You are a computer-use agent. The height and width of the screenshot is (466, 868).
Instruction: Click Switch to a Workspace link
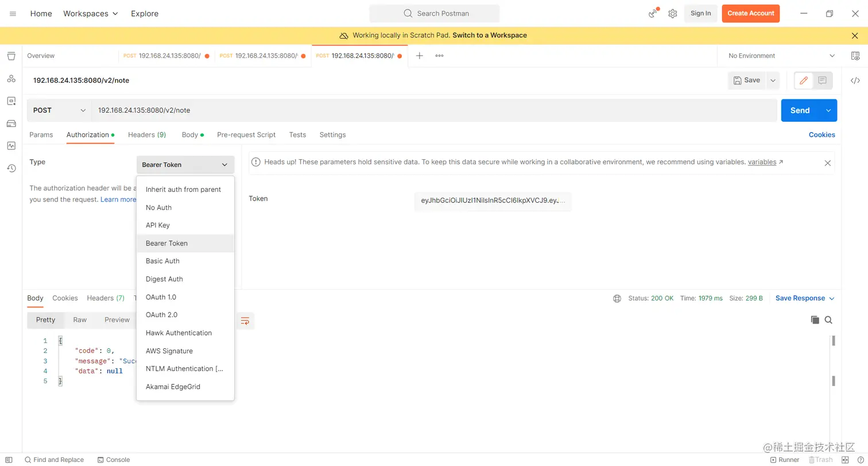(490, 35)
